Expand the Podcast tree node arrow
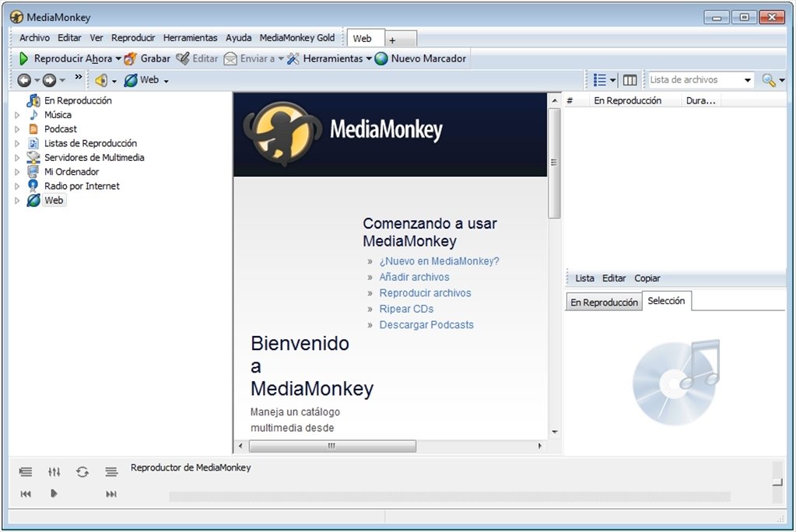The width and height of the screenshot is (796, 532). [x=17, y=129]
